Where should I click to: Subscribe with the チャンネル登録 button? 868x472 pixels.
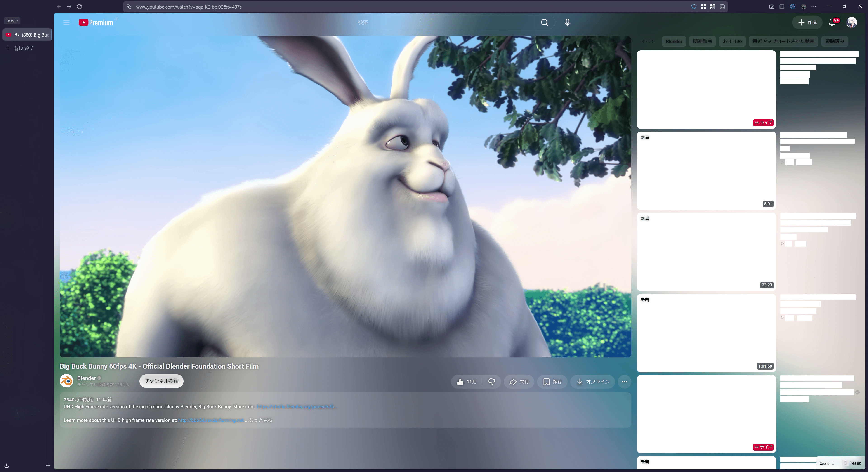161,381
